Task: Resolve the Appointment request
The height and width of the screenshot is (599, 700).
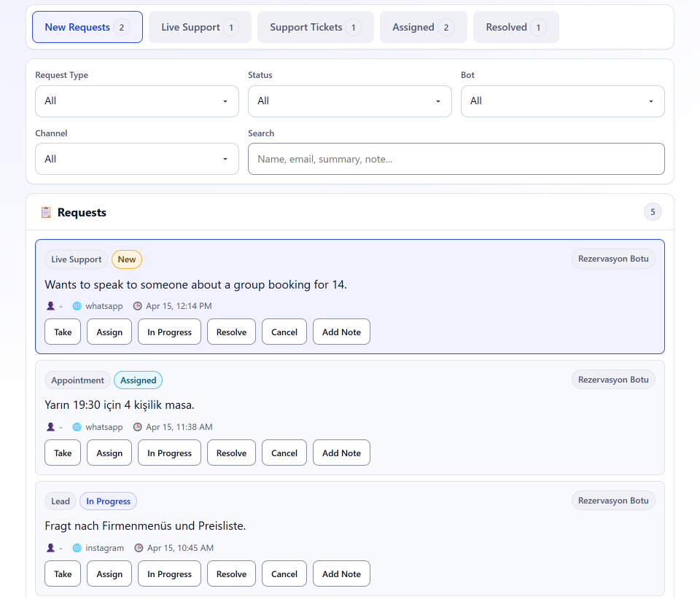Action: click(231, 453)
